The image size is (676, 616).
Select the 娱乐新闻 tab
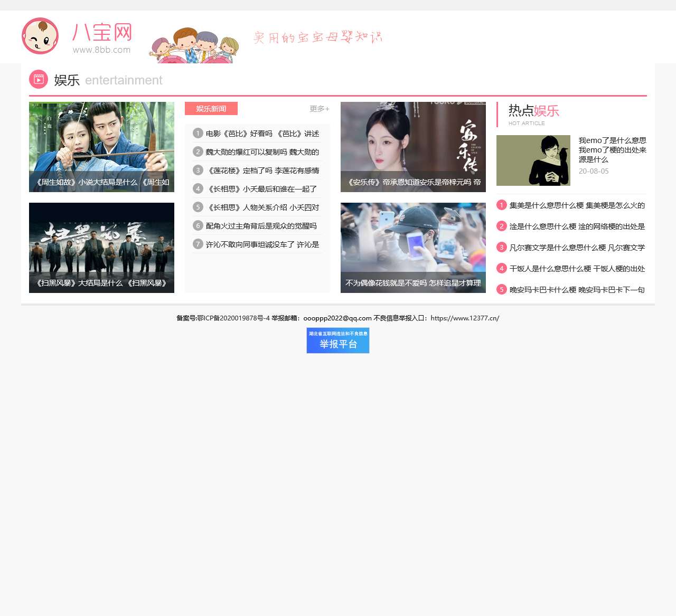(x=211, y=108)
